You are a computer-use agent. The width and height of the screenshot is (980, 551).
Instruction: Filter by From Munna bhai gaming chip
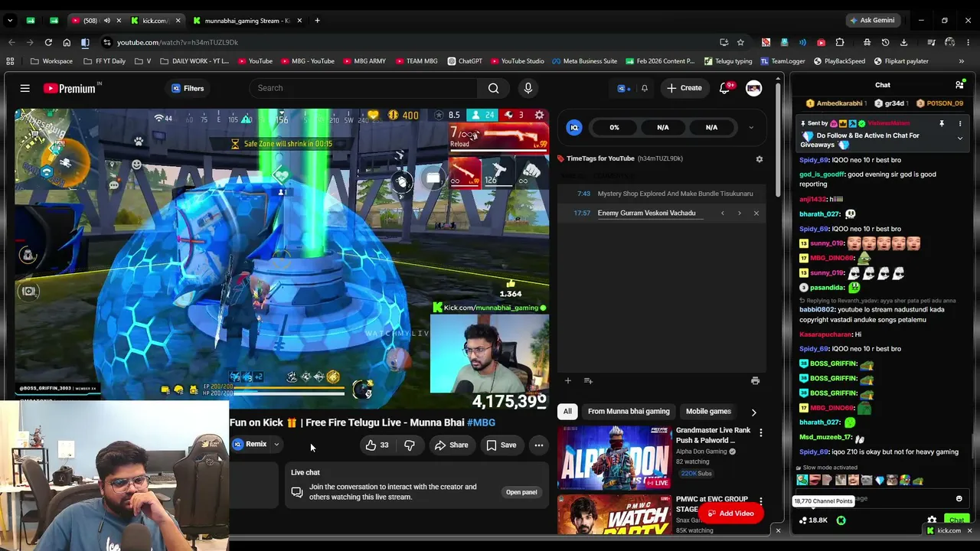(x=629, y=412)
